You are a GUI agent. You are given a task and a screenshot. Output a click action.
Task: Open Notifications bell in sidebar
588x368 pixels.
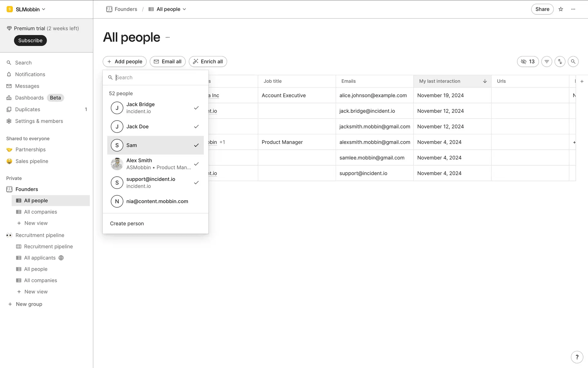click(x=30, y=74)
